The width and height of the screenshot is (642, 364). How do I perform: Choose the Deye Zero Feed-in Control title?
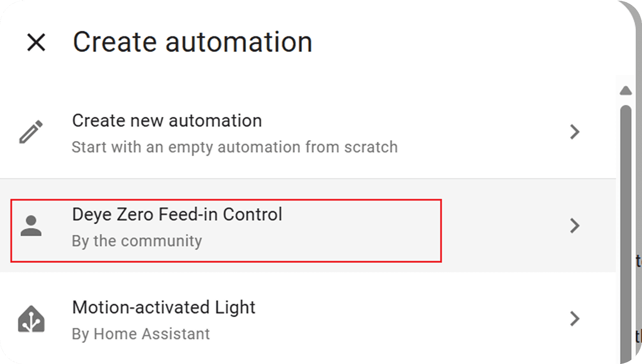pyautogui.click(x=177, y=214)
